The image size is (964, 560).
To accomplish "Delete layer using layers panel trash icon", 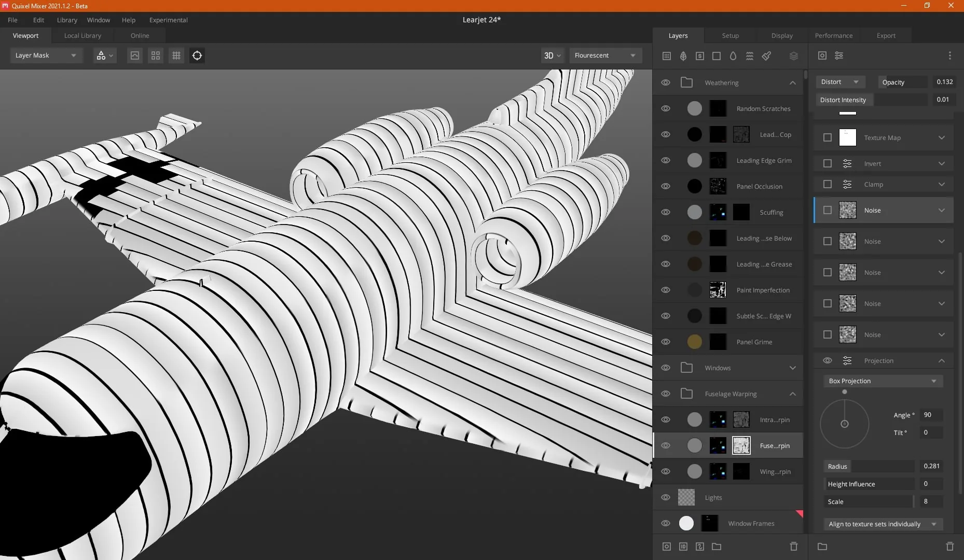I will point(793,547).
